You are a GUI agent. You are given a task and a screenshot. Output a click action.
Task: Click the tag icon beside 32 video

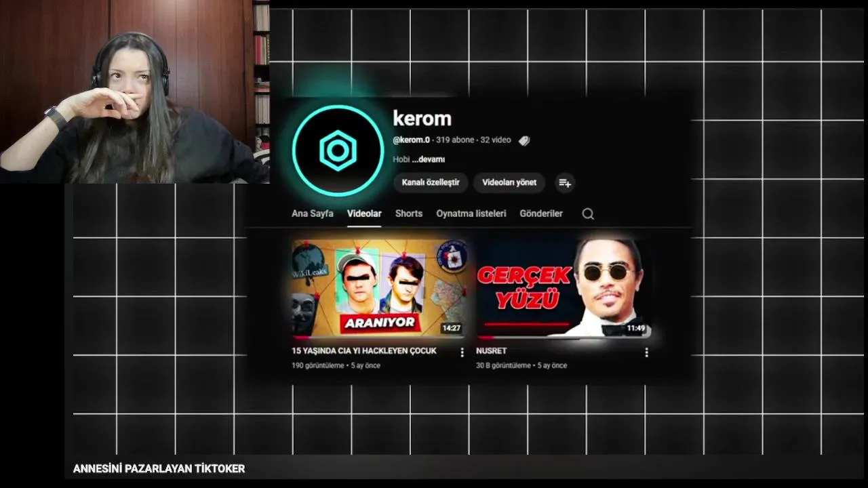[x=524, y=140]
